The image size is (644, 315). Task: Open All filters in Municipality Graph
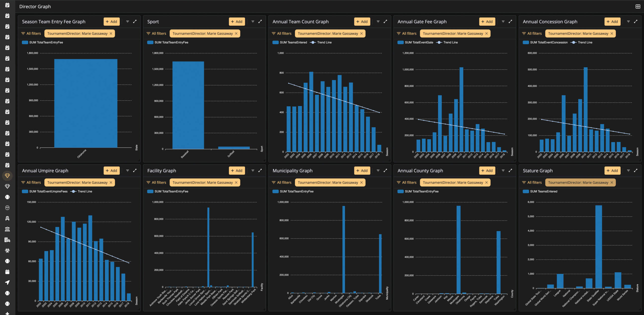[x=282, y=182]
